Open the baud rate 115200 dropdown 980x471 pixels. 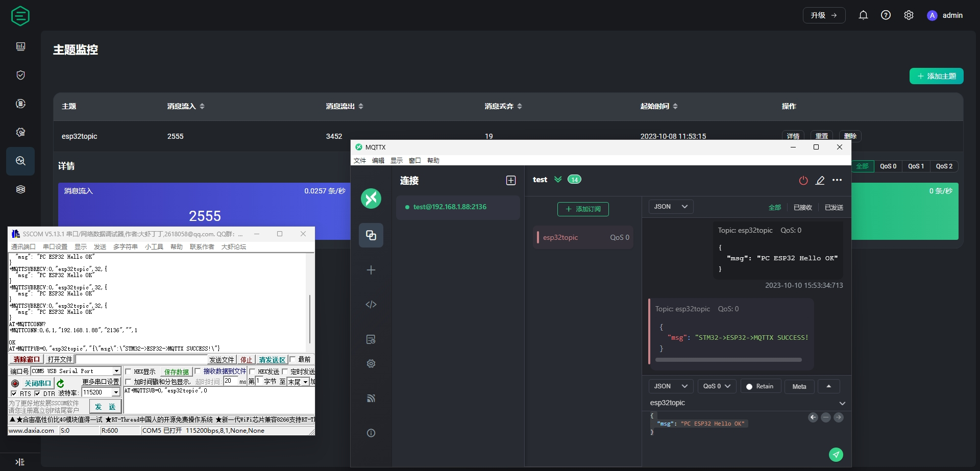116,392
